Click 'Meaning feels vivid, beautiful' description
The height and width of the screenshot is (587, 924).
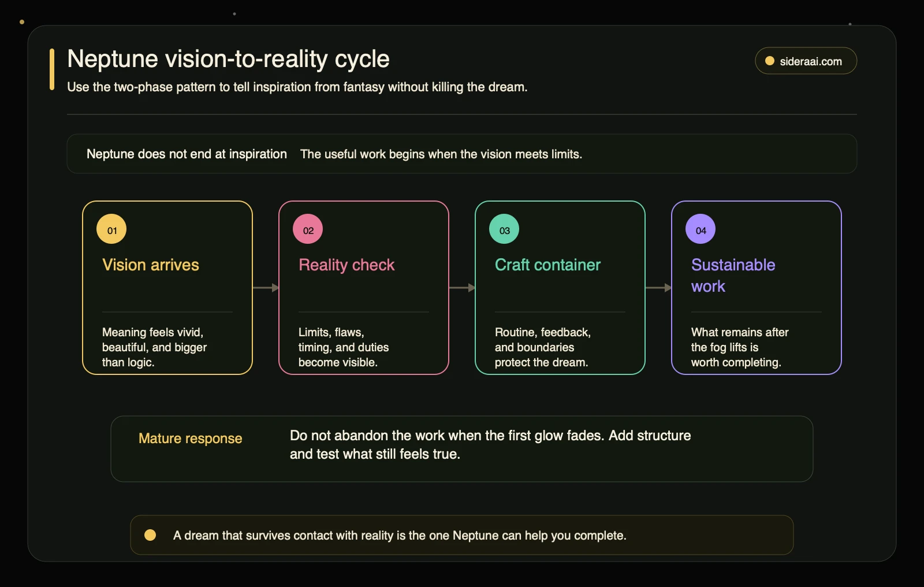coord(154,347)
